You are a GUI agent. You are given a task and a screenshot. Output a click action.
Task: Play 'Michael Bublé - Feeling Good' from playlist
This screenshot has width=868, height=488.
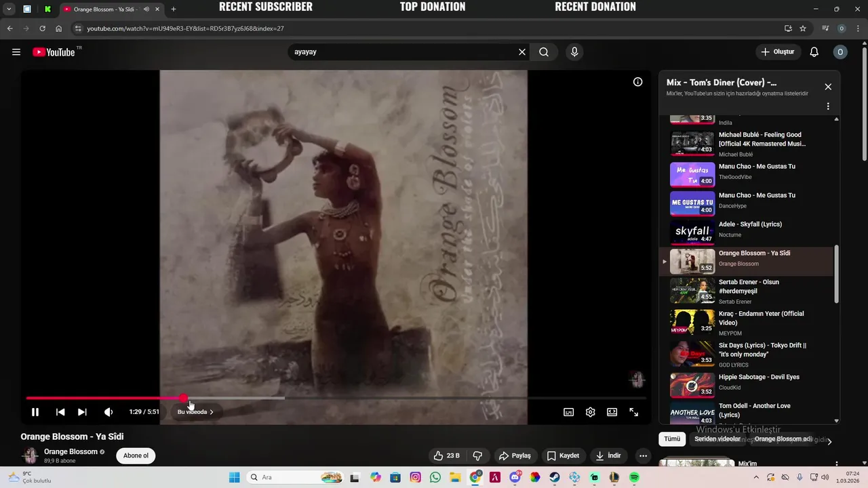click(x=746, y=144)
